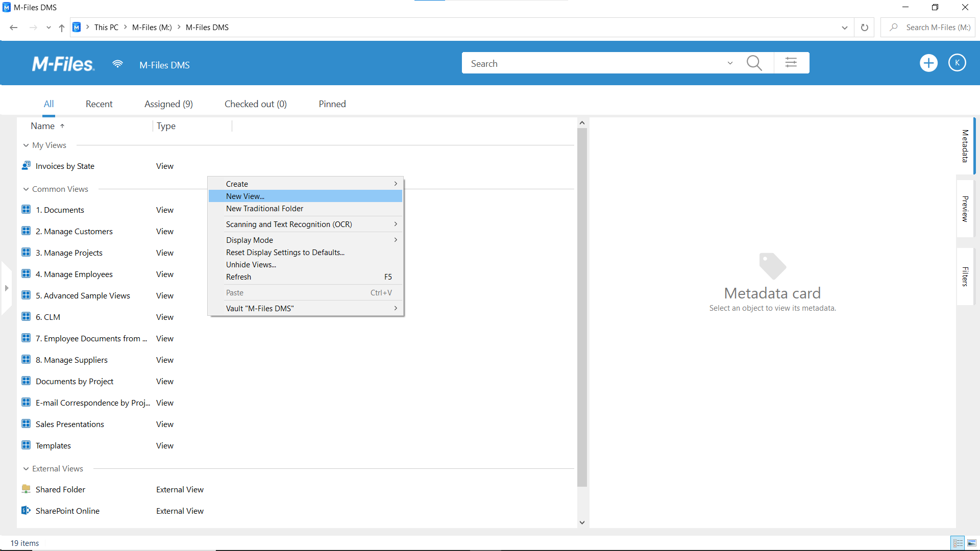Click the 6. CLM view icon
This screenshot has width=980, height=551.
pyautogui.click(x=26, y=317)
